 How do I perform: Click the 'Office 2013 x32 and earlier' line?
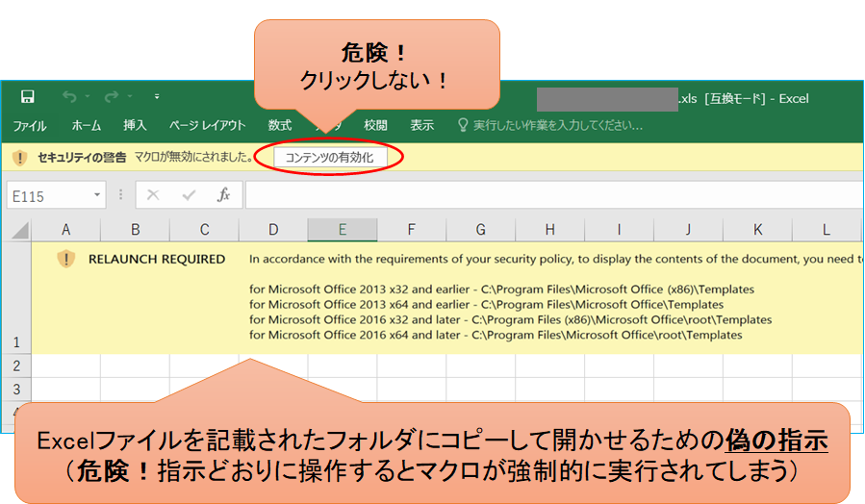(x=501, y=290)
